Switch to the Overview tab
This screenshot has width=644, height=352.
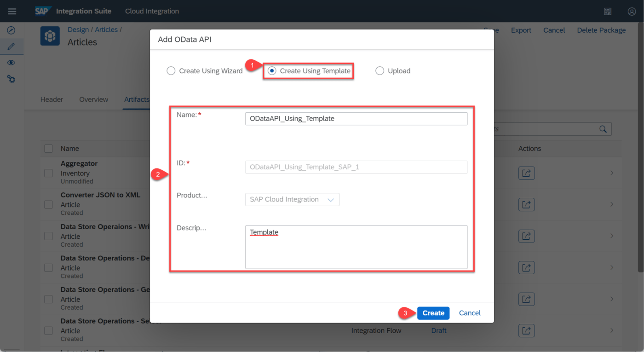(94, 99)
